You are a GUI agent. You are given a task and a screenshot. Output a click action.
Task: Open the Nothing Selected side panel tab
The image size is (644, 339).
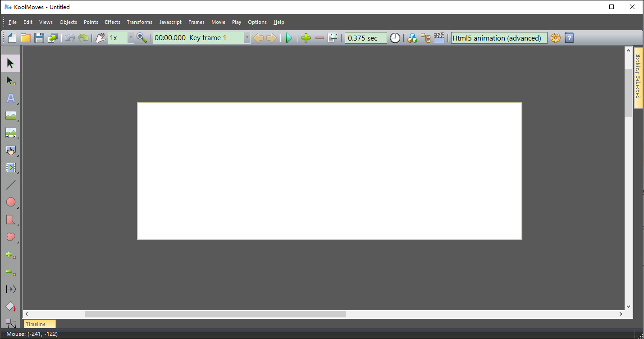[x=638, y=78]
